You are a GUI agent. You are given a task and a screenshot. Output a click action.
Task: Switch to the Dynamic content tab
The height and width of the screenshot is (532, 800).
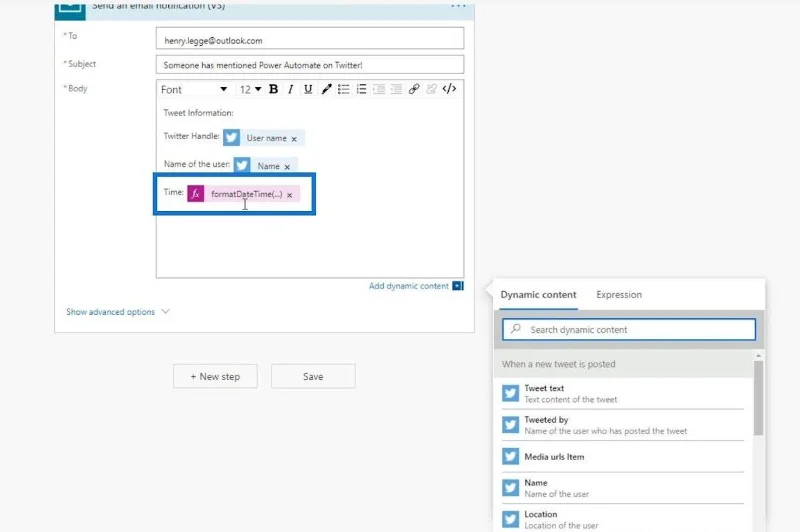point(538,295)
